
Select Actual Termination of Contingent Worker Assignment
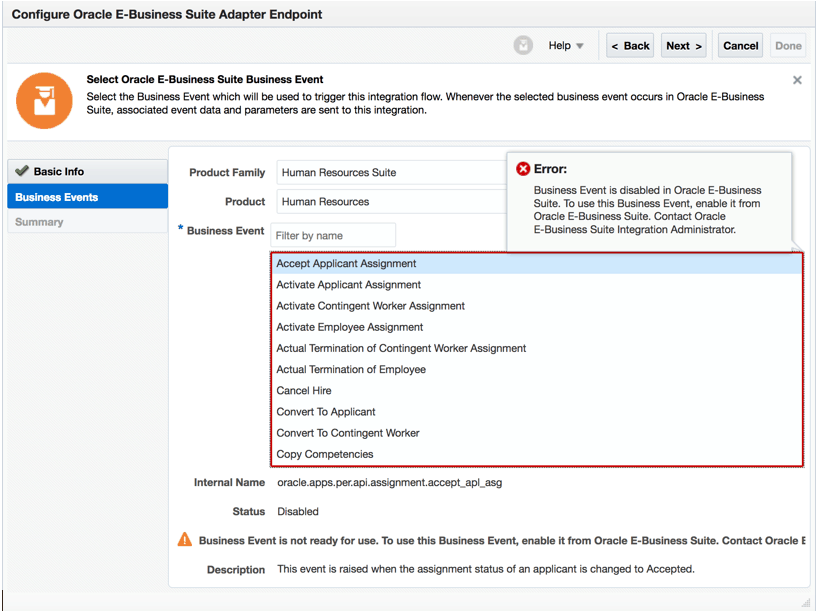pyautogui.click(x=537, y=348)
